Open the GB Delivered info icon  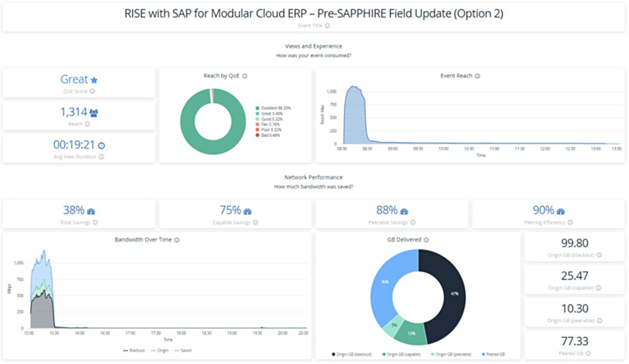(426, 240)
